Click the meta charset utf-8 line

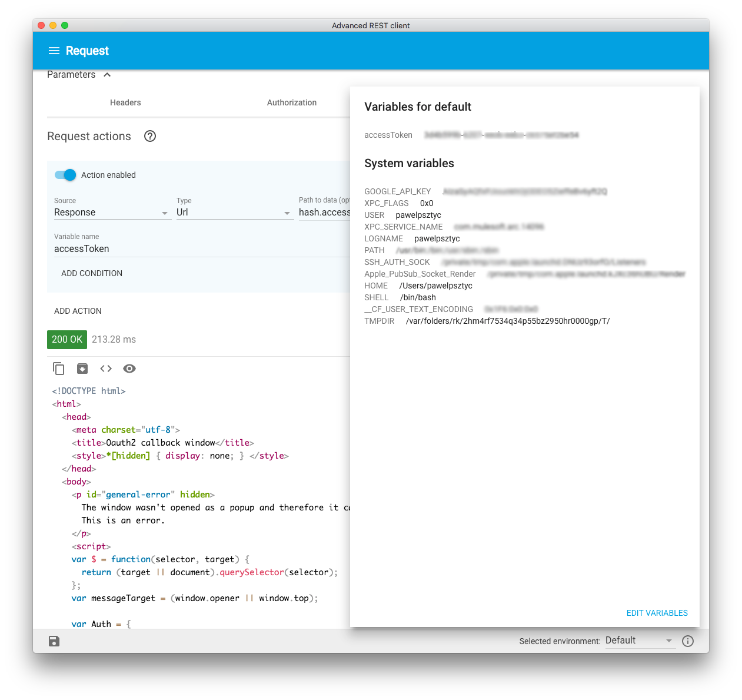coord(126,430)
